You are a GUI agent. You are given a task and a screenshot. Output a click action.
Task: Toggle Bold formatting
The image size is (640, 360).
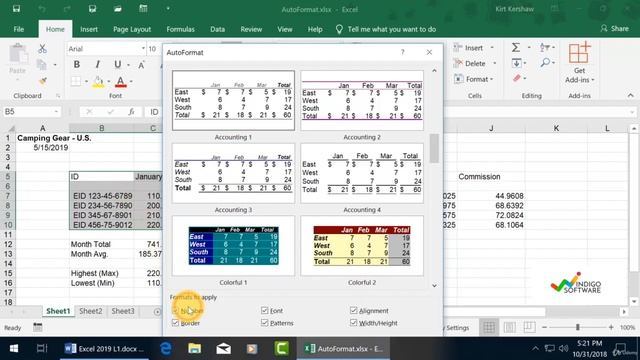coord(77,64)
